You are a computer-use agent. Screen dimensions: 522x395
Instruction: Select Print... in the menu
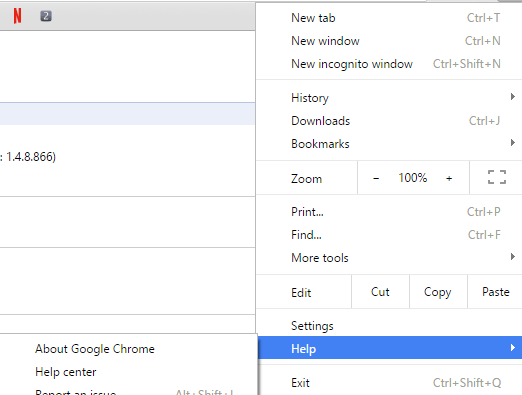(389, 212)
